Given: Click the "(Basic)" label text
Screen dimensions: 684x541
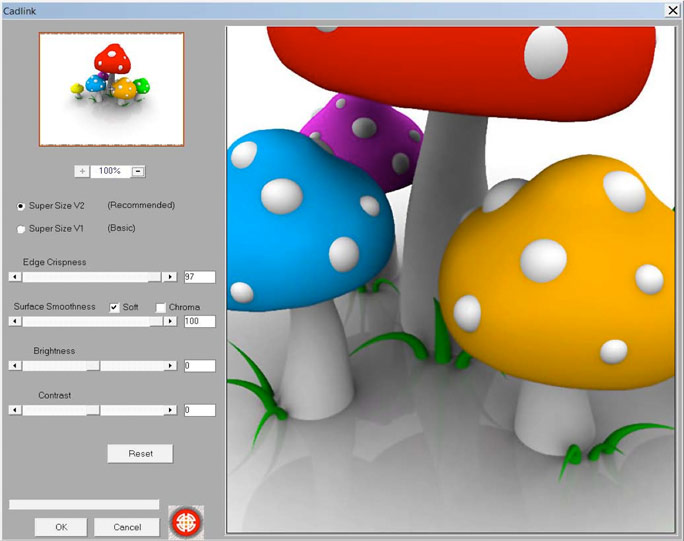Looking at the screenshot, I should pyautogui.click(x=121, y=228).
